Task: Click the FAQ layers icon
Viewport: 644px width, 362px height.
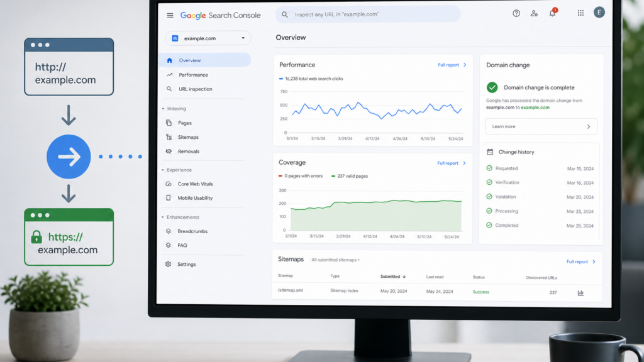Action: point(168,245)
